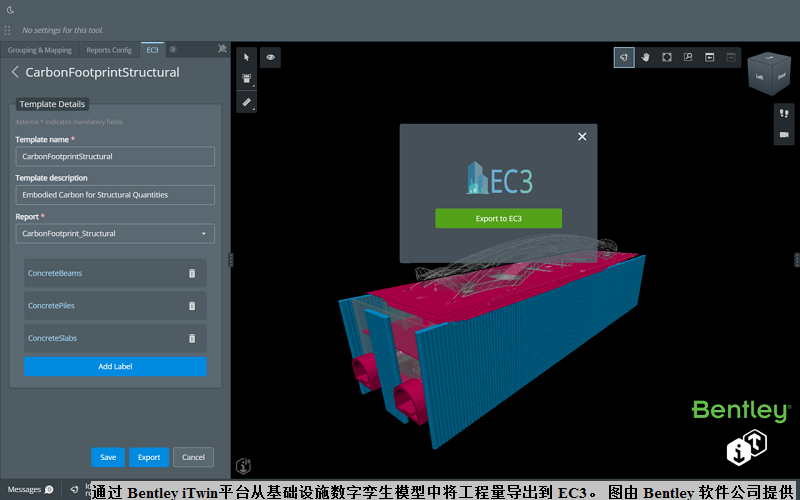Select the EC3 tab
Viewport: 800px width, 500px height.
click(x=152, y=49)
